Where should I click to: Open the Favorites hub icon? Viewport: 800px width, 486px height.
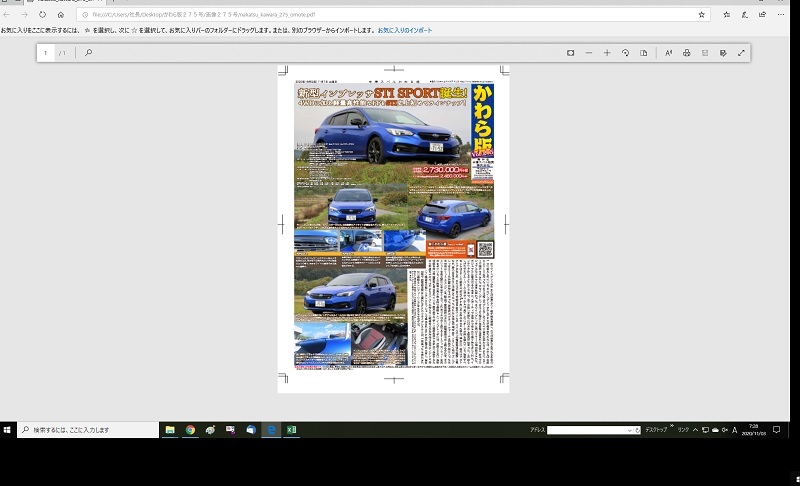tap(727, 15)
